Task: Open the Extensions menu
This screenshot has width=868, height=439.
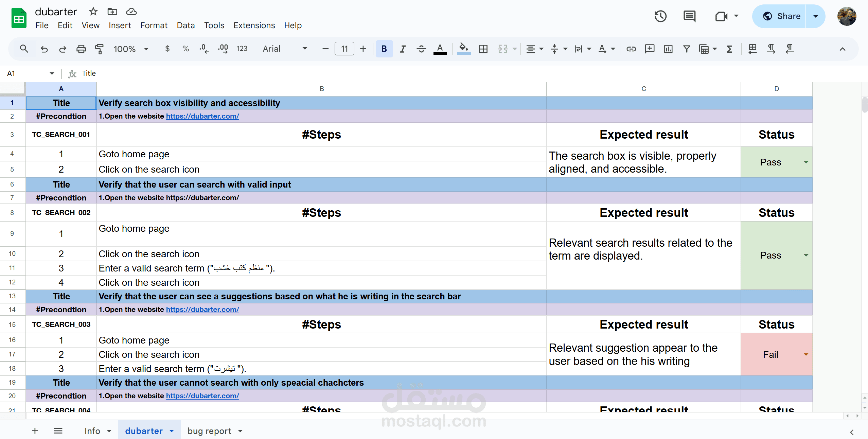Action: point(254,25)
